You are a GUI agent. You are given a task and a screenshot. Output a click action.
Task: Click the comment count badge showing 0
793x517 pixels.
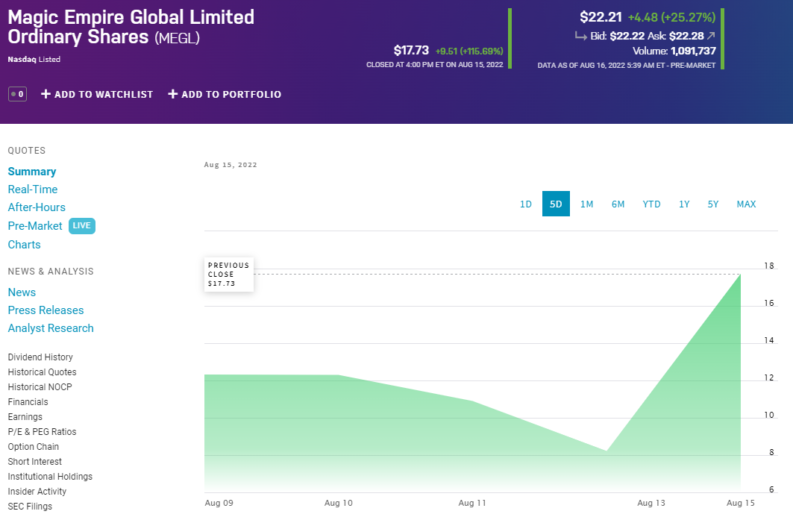tap(18, 94)
